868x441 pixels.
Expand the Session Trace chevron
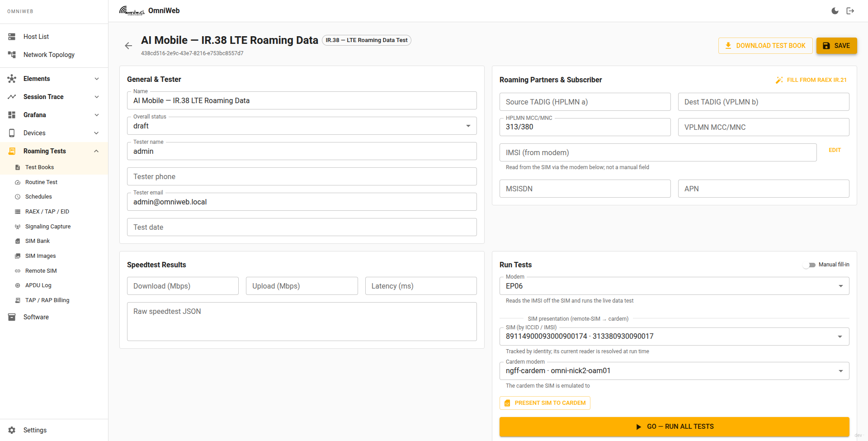[x=96, y=97]
